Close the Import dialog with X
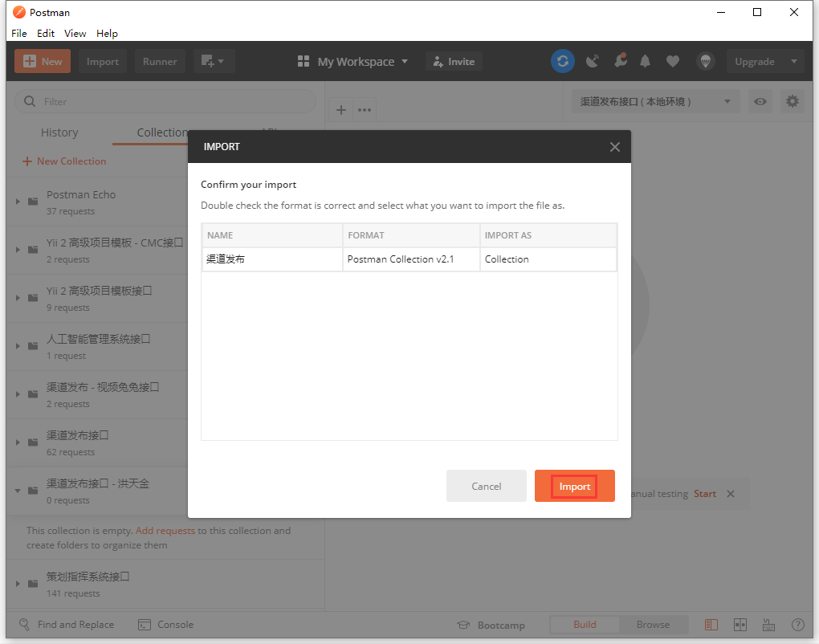The width and height of the screenshot is (819, 644). (614, 147)
